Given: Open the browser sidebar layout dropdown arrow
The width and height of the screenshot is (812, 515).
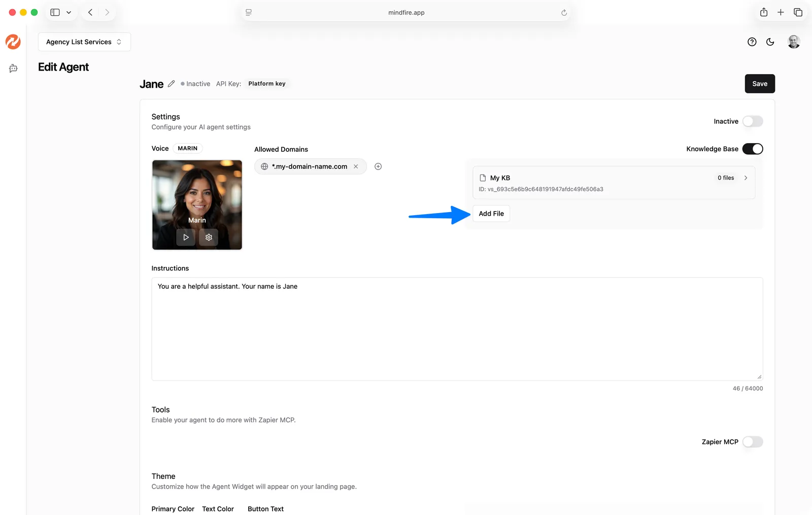Looking at the screenshot, I should tap(69, 13).
